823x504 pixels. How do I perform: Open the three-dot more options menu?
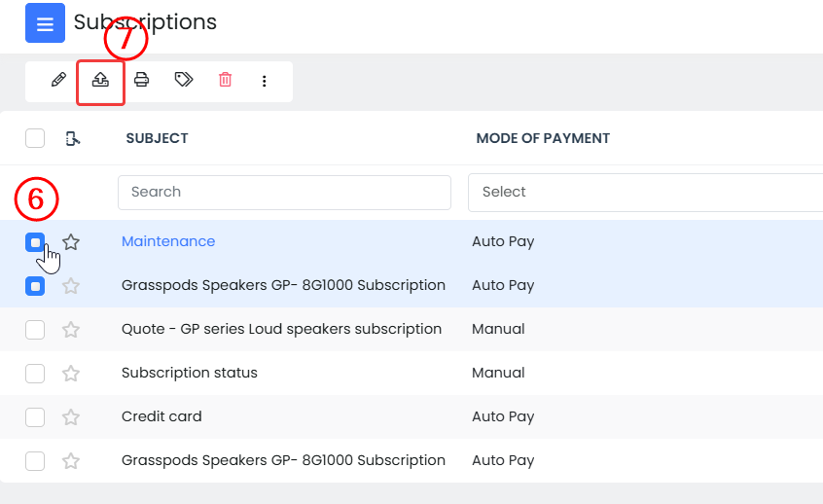[x=265, y=81]
